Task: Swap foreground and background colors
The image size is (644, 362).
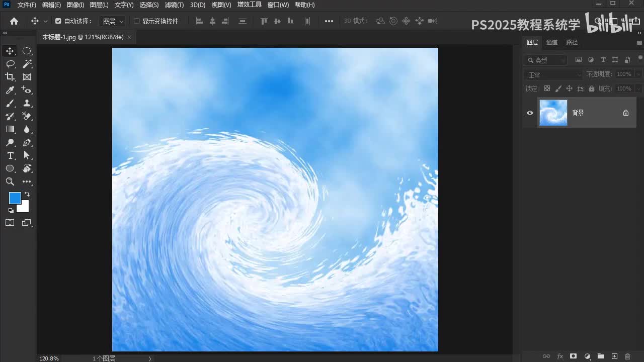Action: (27, 194)
